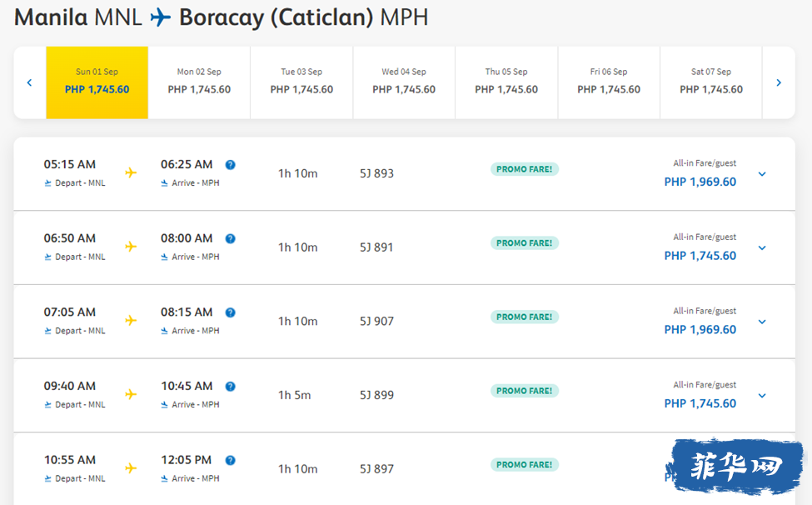Expand fare details for flight 5J 891
Viewport: 812px width, 505px height.
coord(762,248)
